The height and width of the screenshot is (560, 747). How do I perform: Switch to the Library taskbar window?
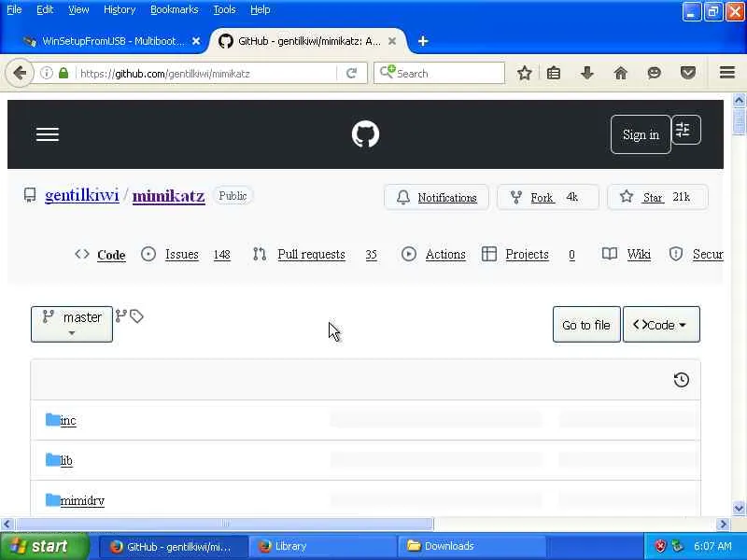coord(324,546)
